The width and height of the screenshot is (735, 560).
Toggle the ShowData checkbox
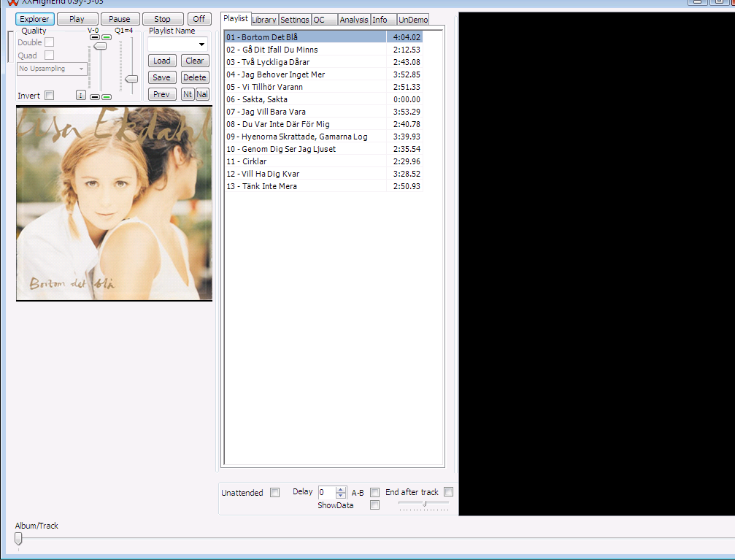click(x=374, y=505)
